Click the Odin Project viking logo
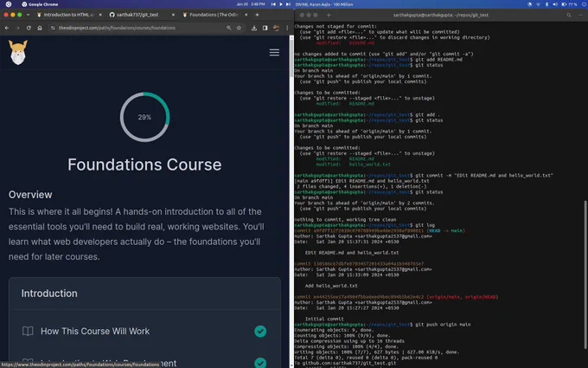 coord(18,53)
